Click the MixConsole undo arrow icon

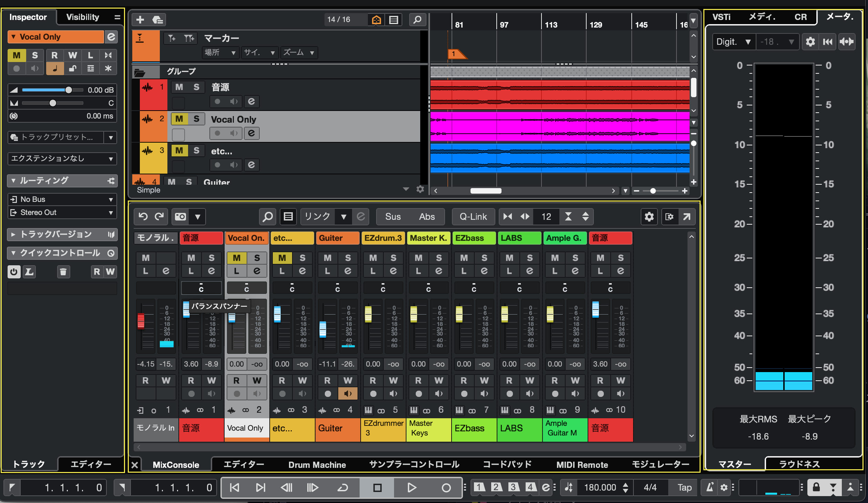143,217
